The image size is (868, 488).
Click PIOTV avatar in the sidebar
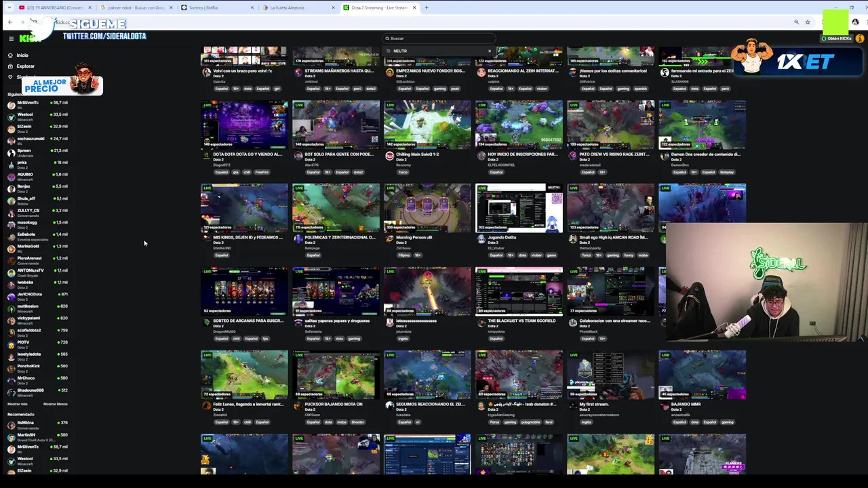point(11,344)
